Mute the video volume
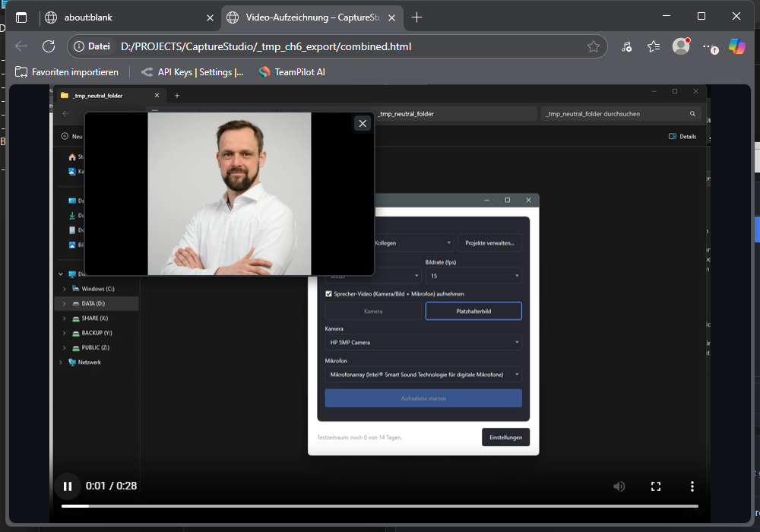 619,486
